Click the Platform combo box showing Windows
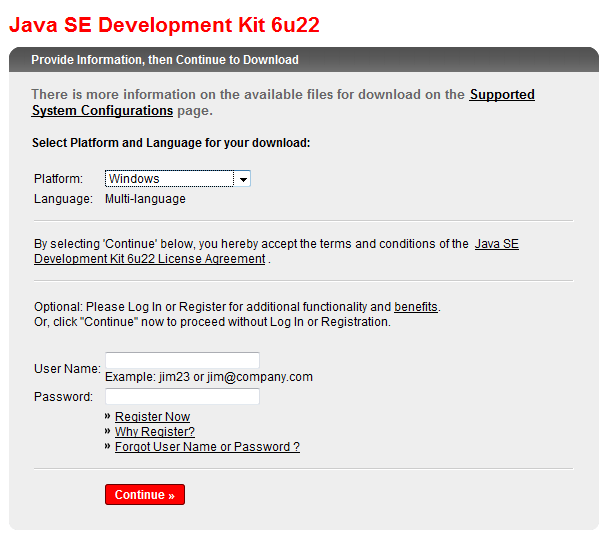Viewport: 609px width, 540px height. (x=169, y=179)
